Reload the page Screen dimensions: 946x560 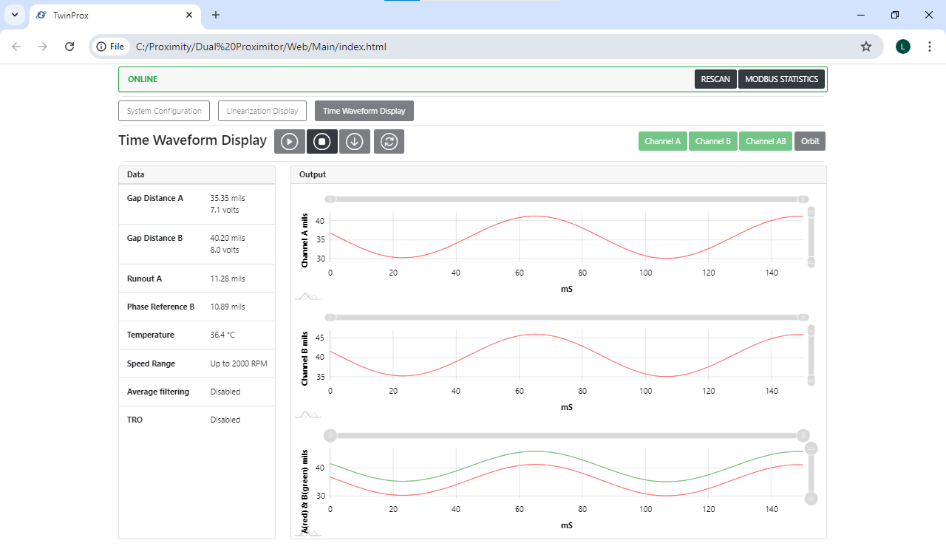(x=69, y=47)
